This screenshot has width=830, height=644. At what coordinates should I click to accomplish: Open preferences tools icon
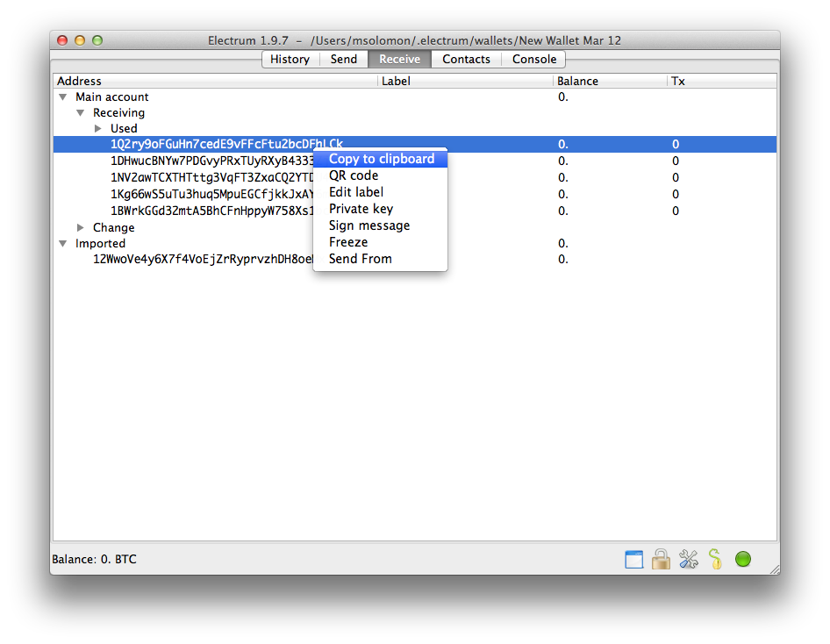[x=688, y=560]
